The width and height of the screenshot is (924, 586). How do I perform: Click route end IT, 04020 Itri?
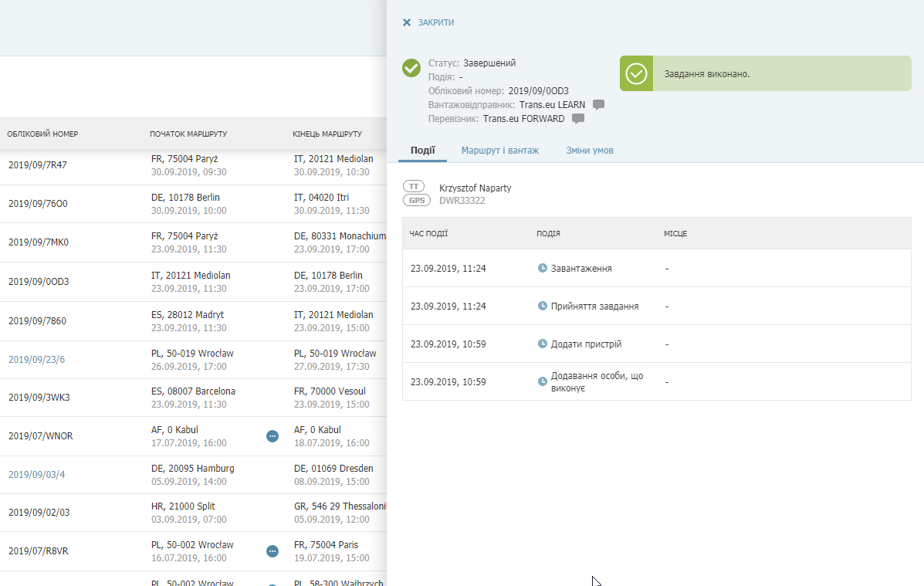point(321,198)
